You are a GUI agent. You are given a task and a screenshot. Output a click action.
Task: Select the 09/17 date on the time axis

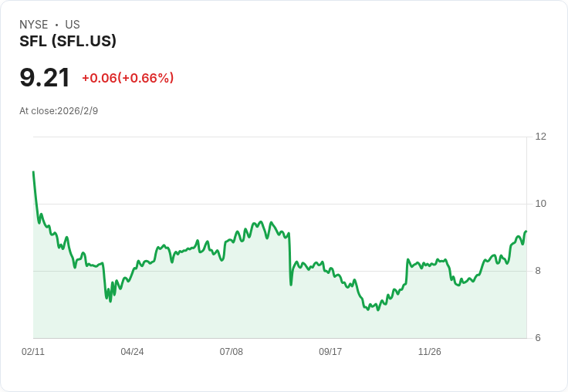pyautogui.click(x=330, y=352)
